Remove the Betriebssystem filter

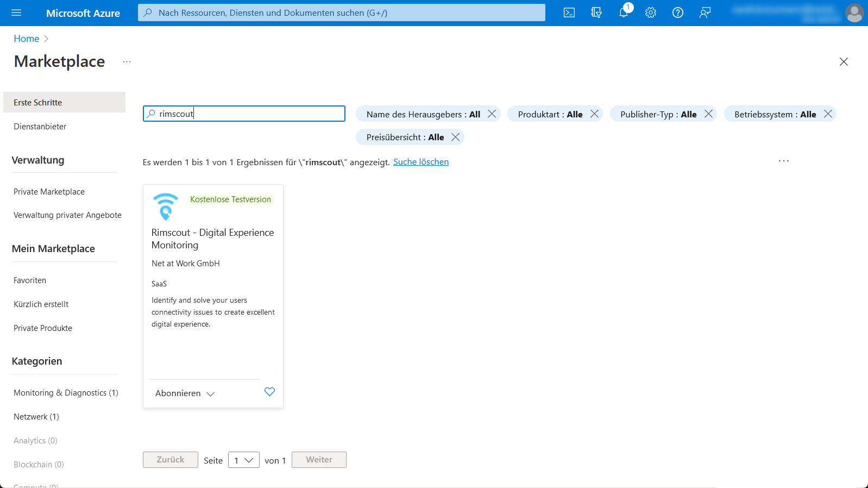[x=828, y=114]
